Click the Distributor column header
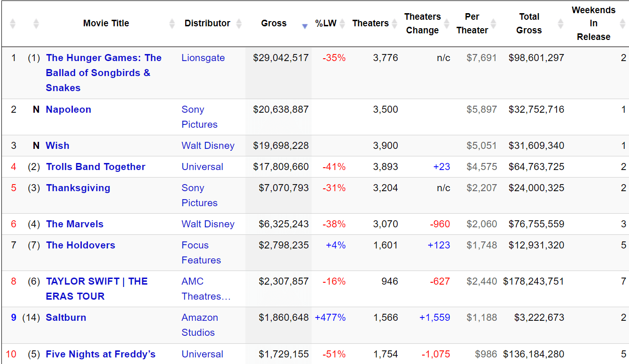 pyautogui.click(x=207, y=23)
